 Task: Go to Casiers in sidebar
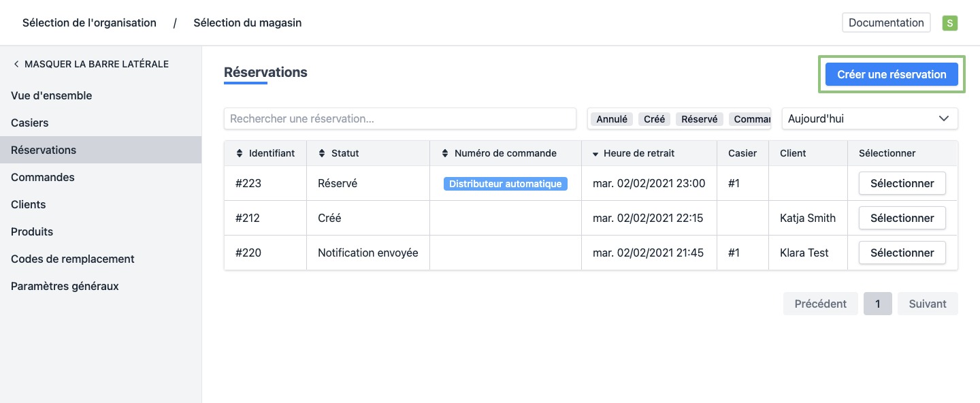[x=30, y=123]
